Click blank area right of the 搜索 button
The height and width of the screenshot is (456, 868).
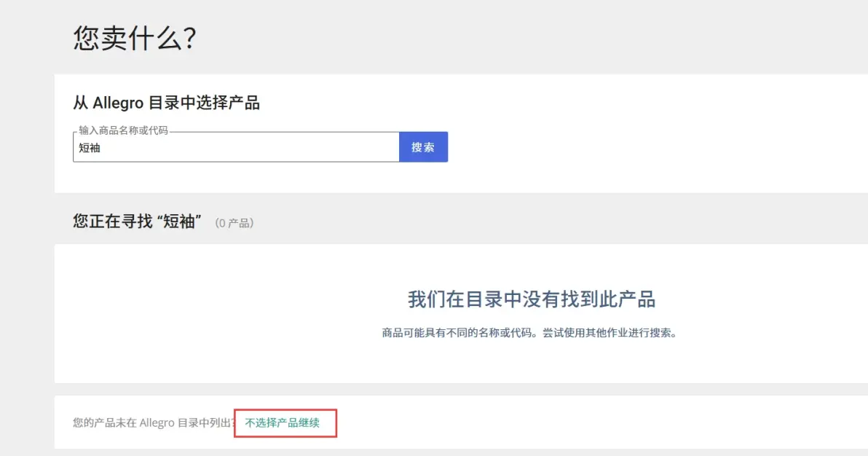tap(653, 147)
